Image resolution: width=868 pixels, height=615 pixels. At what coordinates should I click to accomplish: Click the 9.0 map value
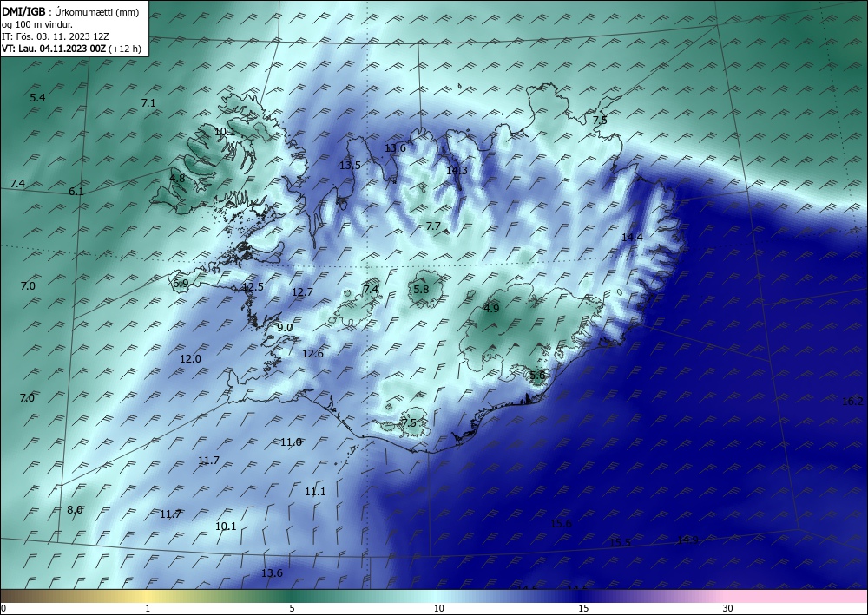point(285,327)
